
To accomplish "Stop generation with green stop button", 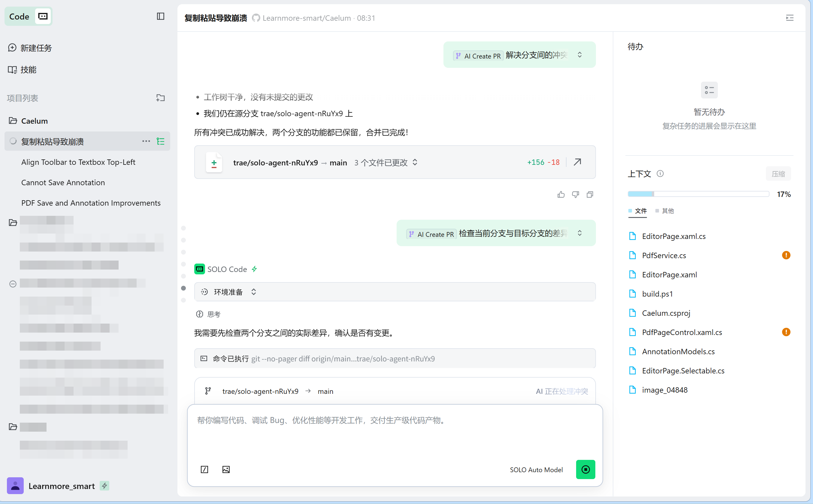I will 585,469.
